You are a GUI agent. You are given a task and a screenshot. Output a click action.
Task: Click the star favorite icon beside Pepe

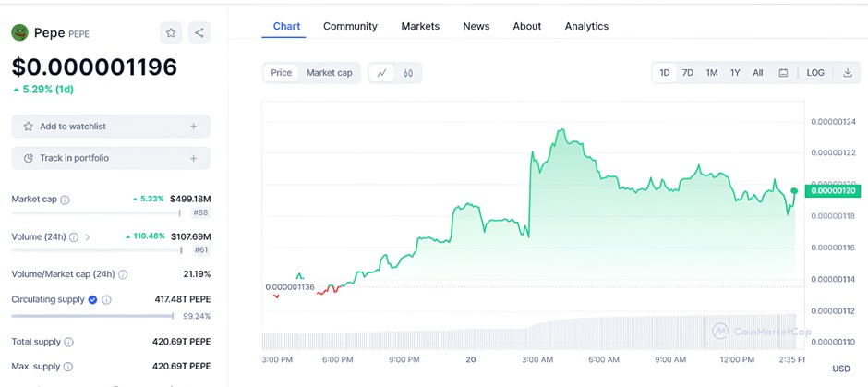tap(171, 33)
